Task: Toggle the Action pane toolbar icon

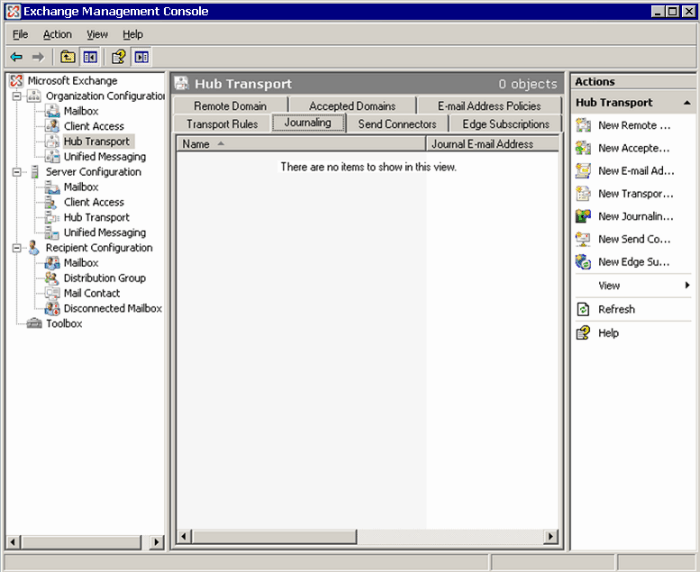Action: point(141,57)
